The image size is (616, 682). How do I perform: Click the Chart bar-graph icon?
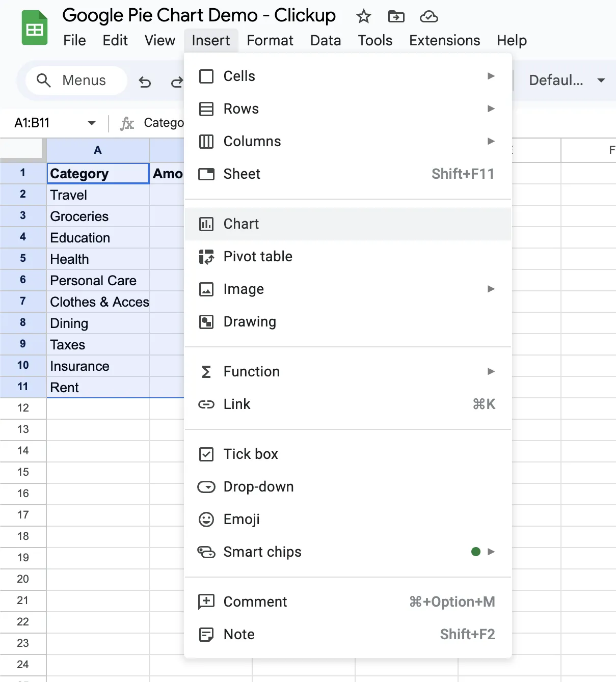pos(206,224)
